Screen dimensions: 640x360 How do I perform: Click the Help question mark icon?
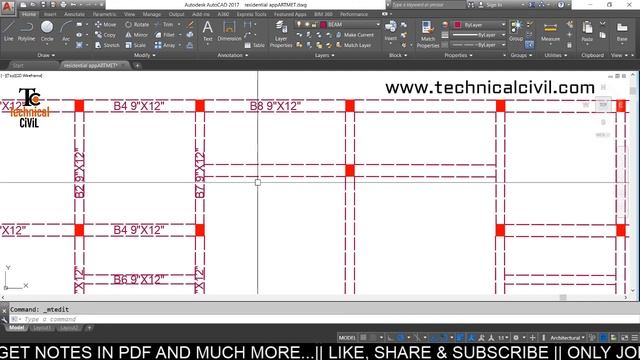point(561,5)
